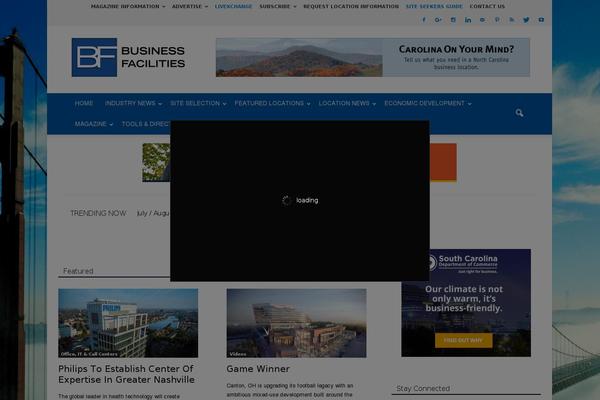
Task: Open Request Location Information link
Action: coord(351,7)
